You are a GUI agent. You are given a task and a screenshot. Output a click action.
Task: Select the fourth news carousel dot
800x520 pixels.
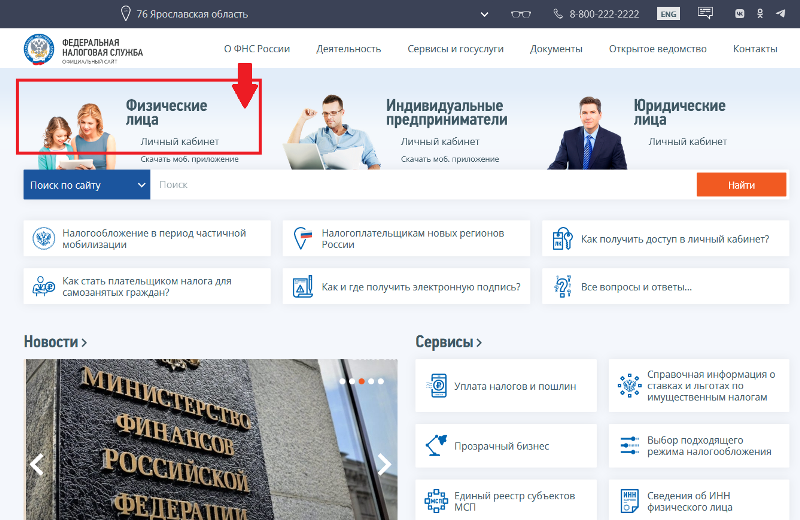pos(371,381)
